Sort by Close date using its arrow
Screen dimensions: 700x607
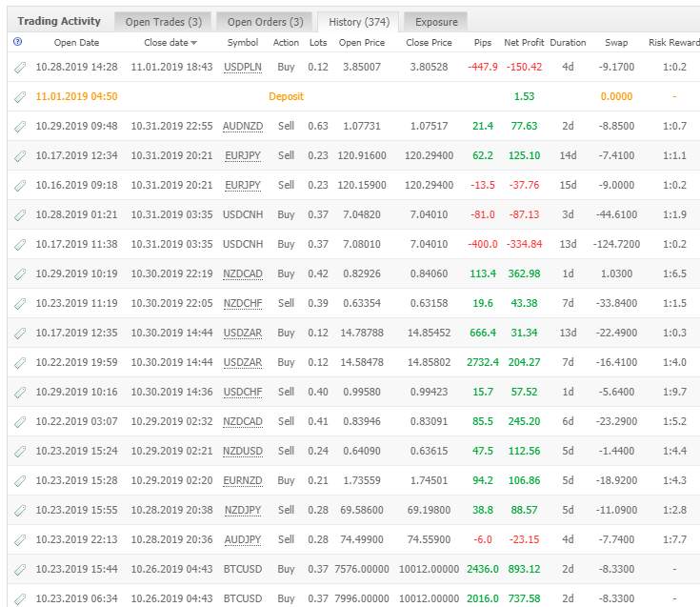(193, 43)
